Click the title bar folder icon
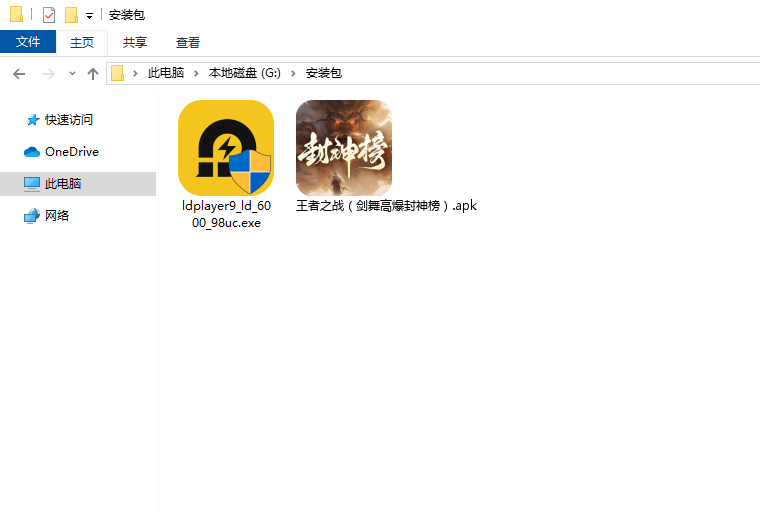Viewport: 760px width, 512px height. pyautogui.click(x=16, y=14)
